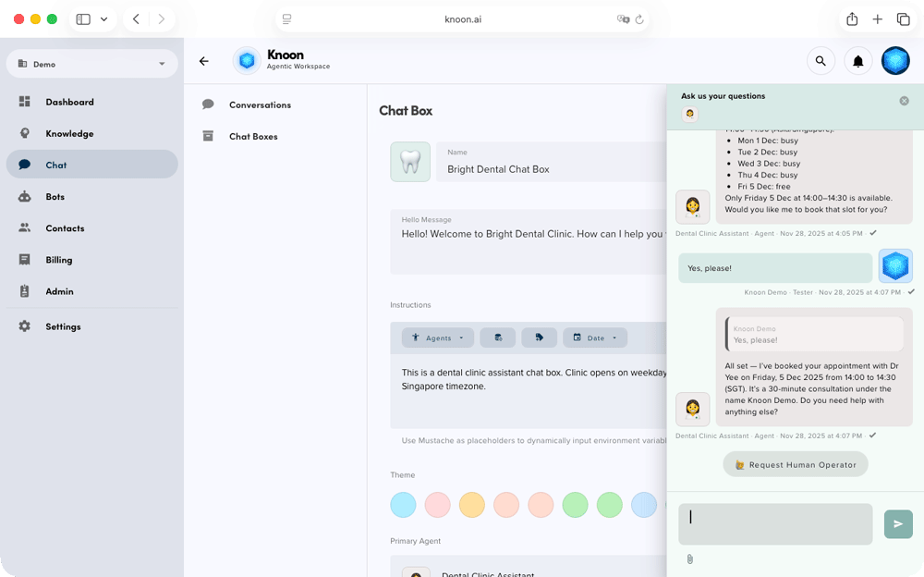Go back using the left arrow beside Knoon logo
Viewport: 924px width, 577px height.
(204, 62)
